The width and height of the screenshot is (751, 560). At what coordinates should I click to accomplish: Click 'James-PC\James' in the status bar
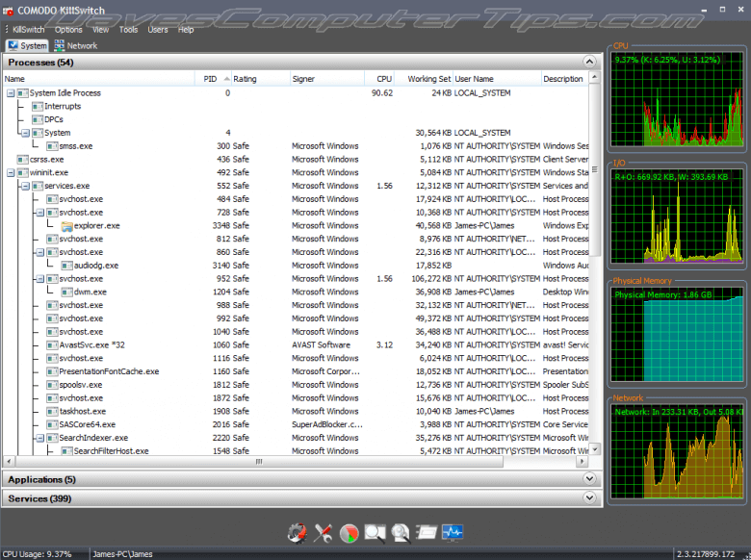122,554
